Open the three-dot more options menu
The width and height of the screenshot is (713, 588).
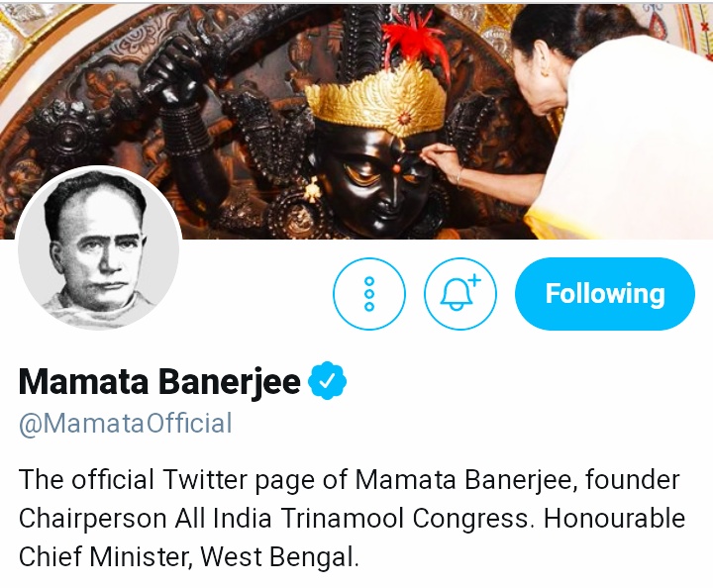point(369,294)
